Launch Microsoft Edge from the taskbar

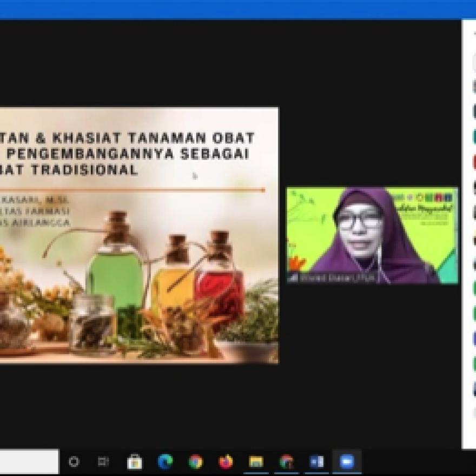coord(165,462)
